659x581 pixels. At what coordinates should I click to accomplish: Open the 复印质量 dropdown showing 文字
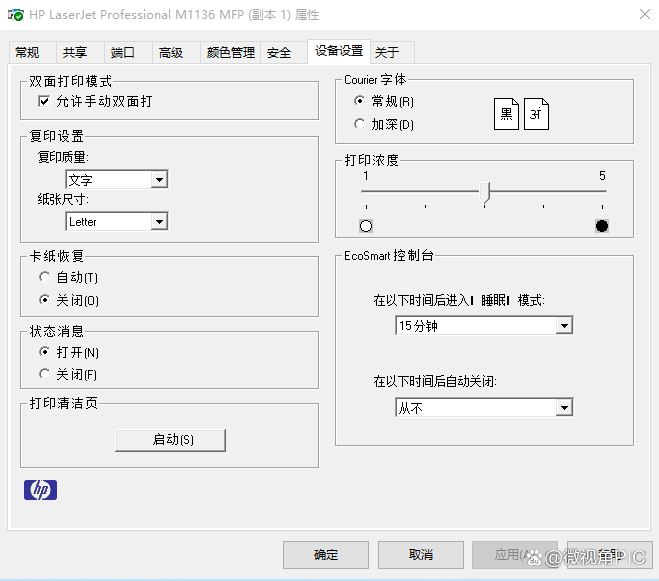(117, 180)
